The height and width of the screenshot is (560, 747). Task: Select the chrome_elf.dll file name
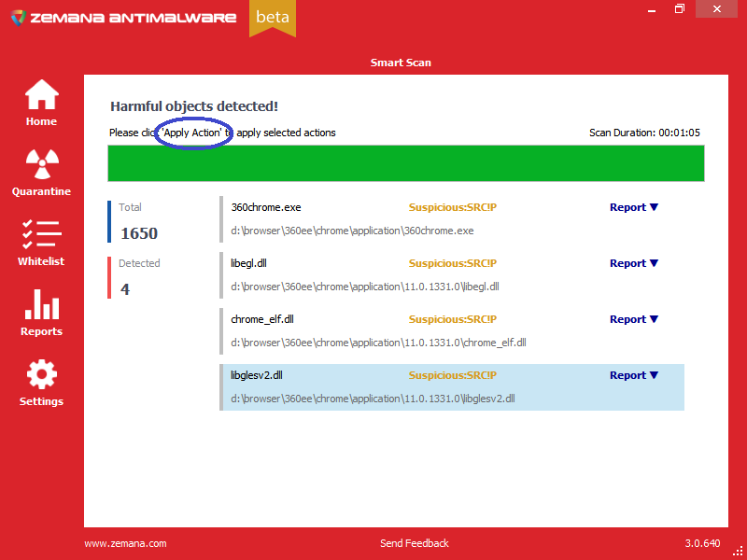point(262,319)
